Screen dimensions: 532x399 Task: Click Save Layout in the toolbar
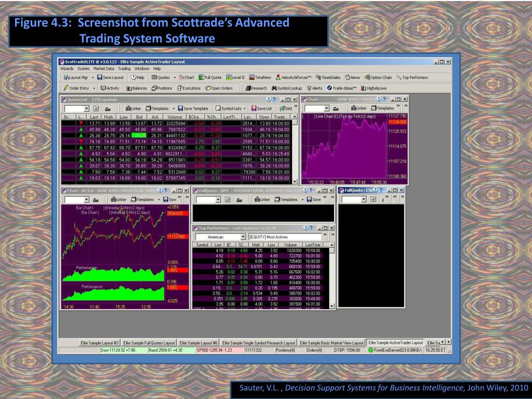pyautogui.click(x=110, y=77)
